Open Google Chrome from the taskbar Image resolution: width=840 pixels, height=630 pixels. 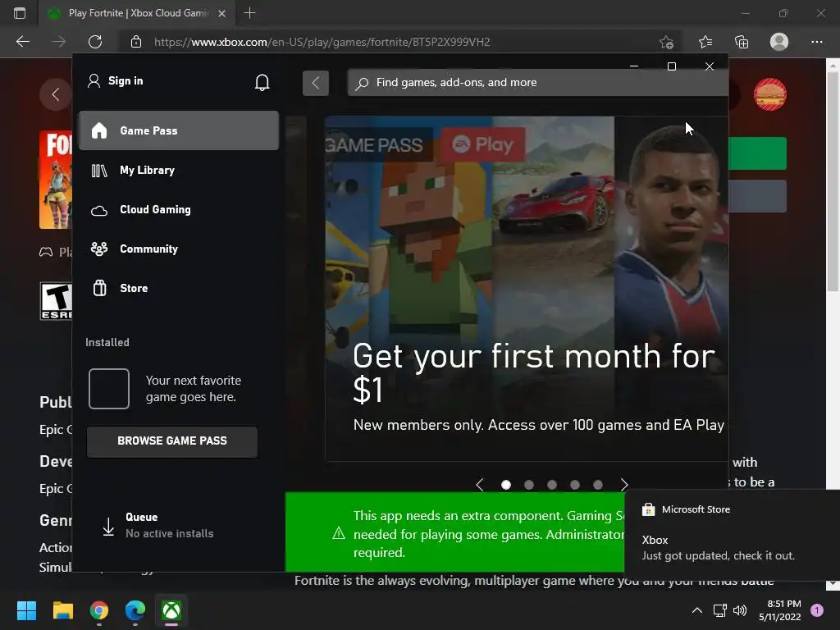tap(99, 610)
